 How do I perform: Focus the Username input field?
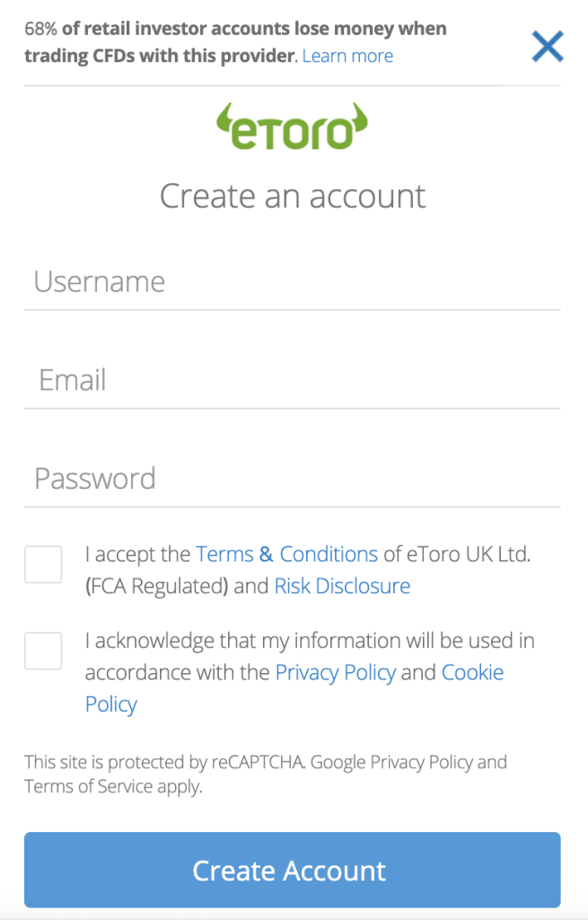click(x=293, y=282)
